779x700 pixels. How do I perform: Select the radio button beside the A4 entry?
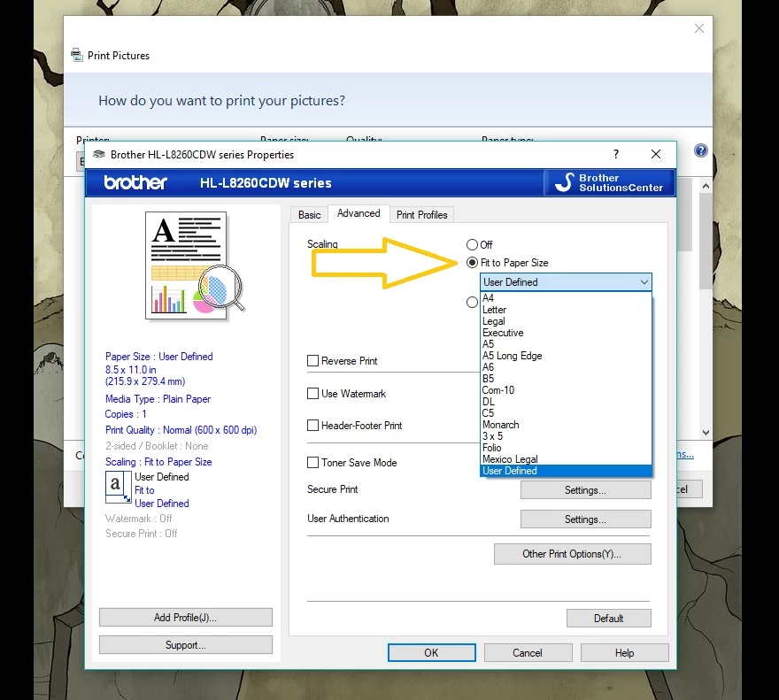tap(472, 302)
